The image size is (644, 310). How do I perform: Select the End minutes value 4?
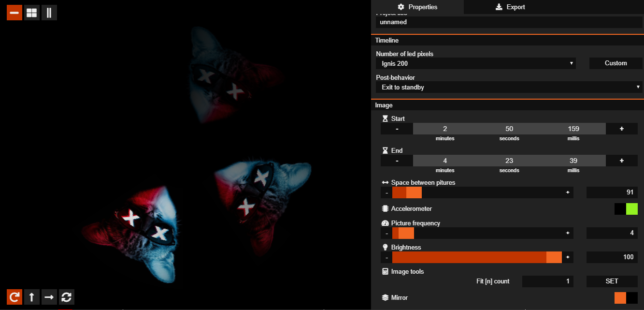coord(445,161)
